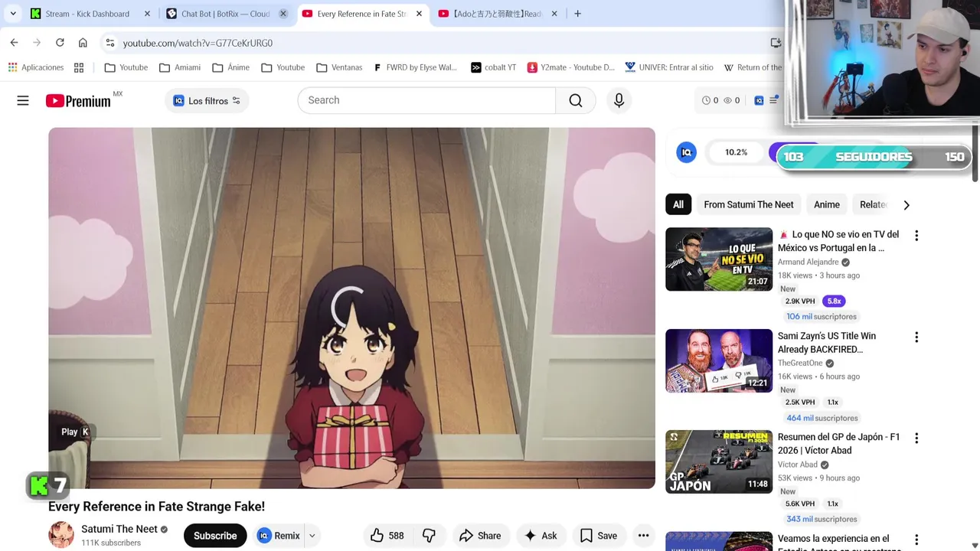
Task: Open the Amiami bookmark folder
Action: [180, 67]
